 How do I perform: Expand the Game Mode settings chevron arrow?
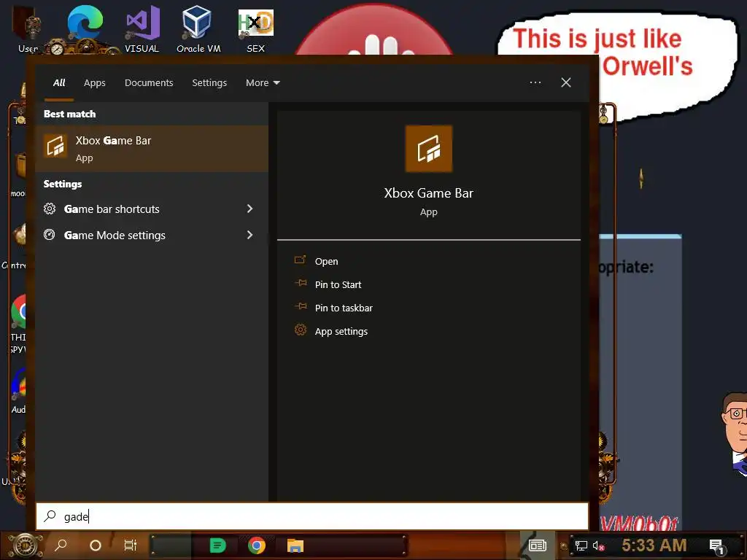249,235
